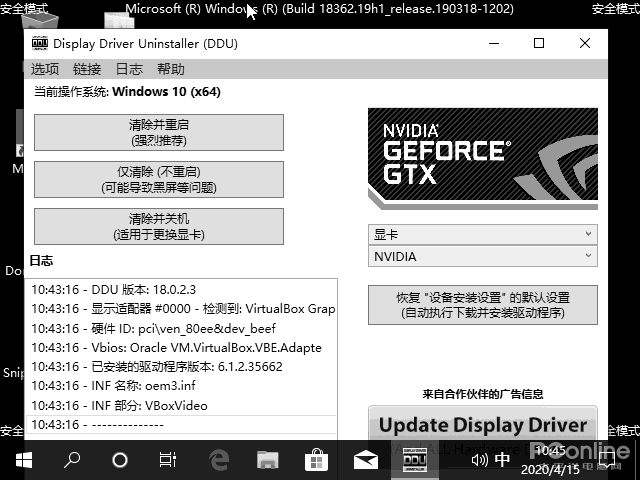
Task: Open the Windows Start menu
Action: coord(24,460)
